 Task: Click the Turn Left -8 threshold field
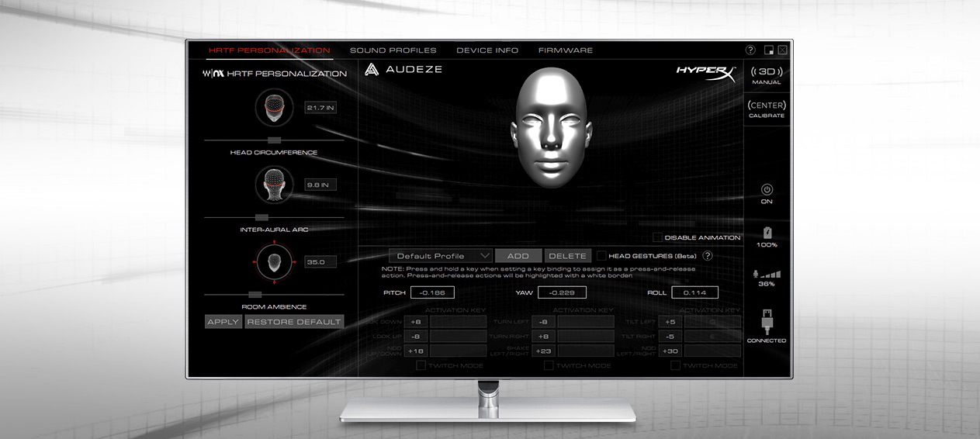543,322
